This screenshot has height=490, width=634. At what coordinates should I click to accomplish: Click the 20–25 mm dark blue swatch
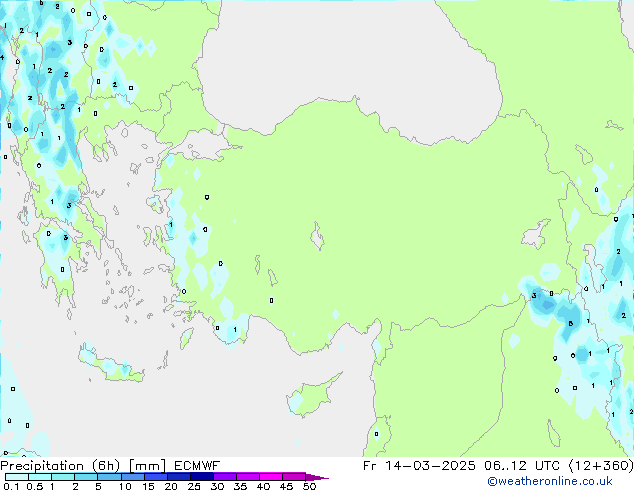[x=178, y=477]
